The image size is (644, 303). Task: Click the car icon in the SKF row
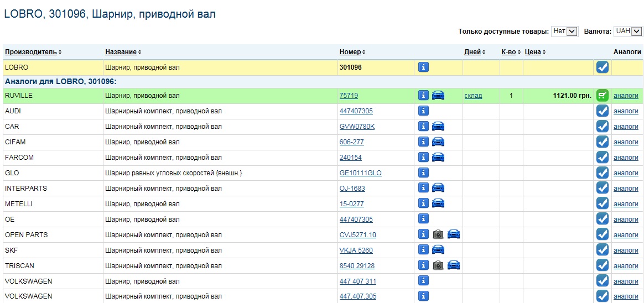pyautogui.click(x=438, y=250)
